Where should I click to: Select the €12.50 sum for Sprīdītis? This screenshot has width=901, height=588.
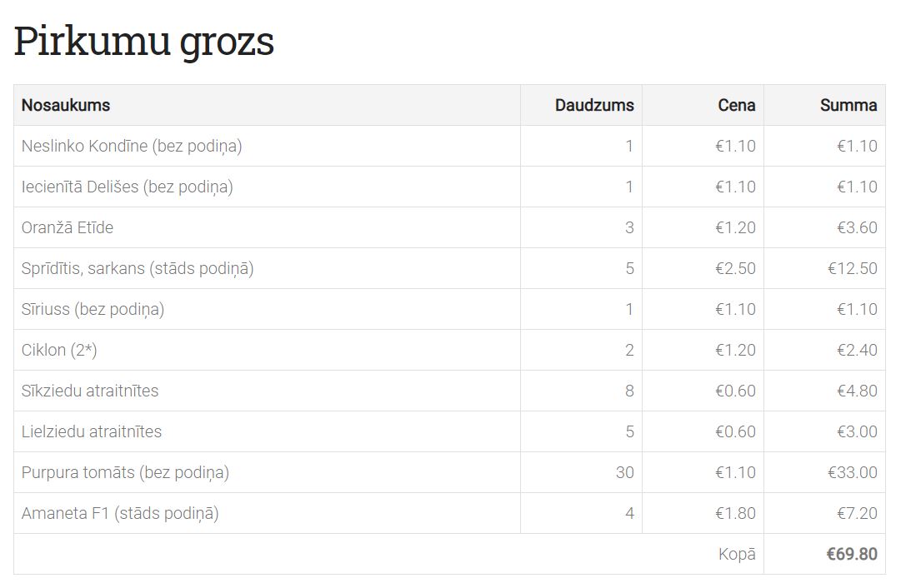852,268
